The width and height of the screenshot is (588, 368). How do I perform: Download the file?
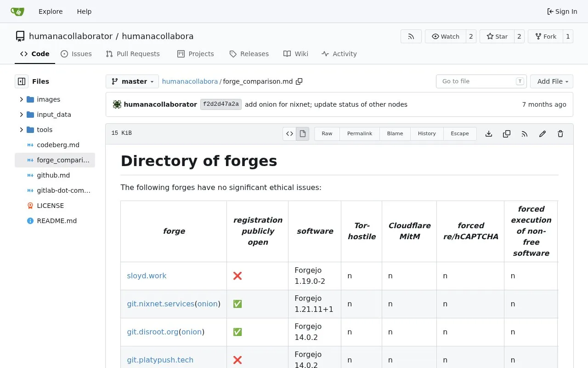pyautogui.click(x=489, y=134)
